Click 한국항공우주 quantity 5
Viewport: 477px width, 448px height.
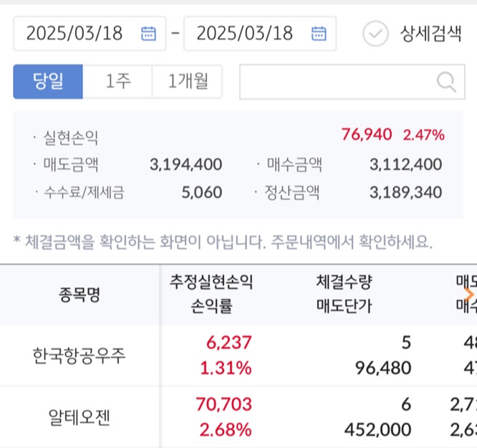(x=406, y=343)
